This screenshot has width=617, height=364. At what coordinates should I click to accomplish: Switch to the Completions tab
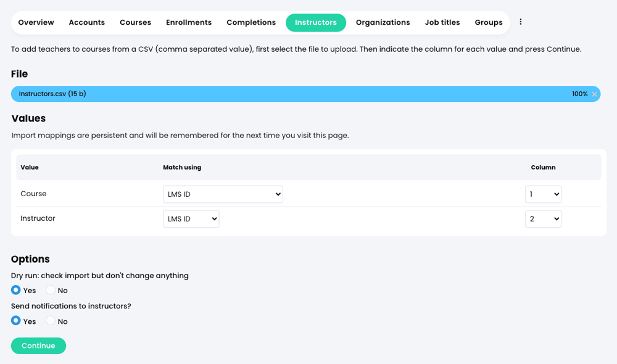tap(251, 22)
